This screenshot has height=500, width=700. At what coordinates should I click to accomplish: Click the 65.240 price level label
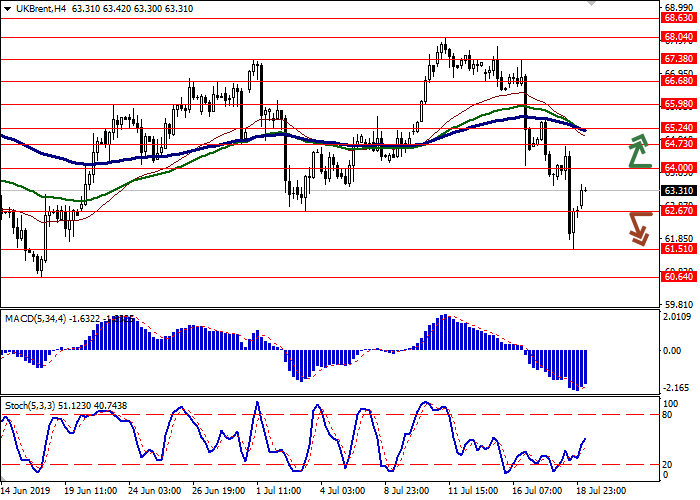(x=678, y=128)
